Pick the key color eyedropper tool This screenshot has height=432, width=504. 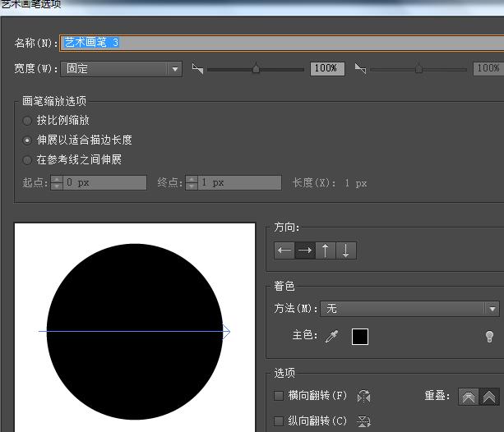pos(331,336)
